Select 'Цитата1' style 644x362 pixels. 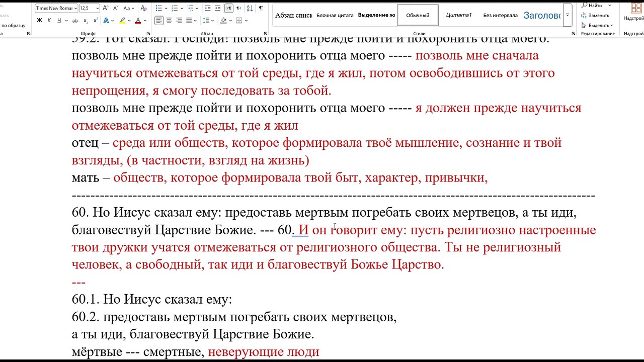pos(459,15)
